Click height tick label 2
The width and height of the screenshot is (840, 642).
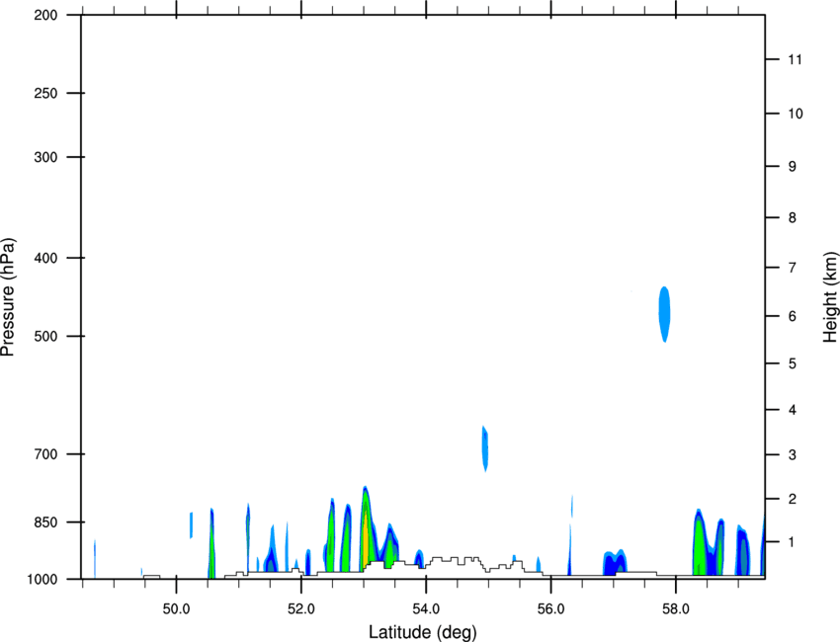click(x=793, y=499)
